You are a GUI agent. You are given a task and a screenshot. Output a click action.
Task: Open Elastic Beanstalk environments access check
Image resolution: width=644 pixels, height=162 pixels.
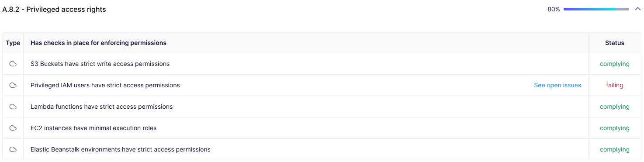pyautogui.click(x=121, y=149)
